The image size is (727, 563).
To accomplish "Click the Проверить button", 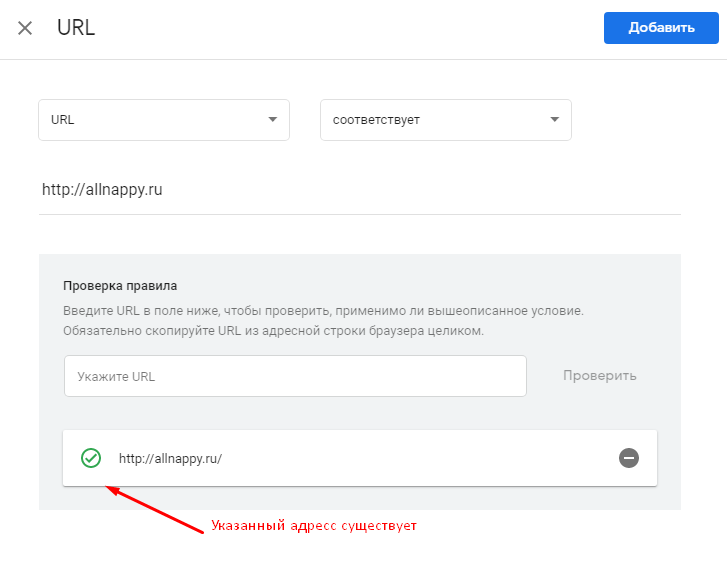I will [x=599, y=376].
